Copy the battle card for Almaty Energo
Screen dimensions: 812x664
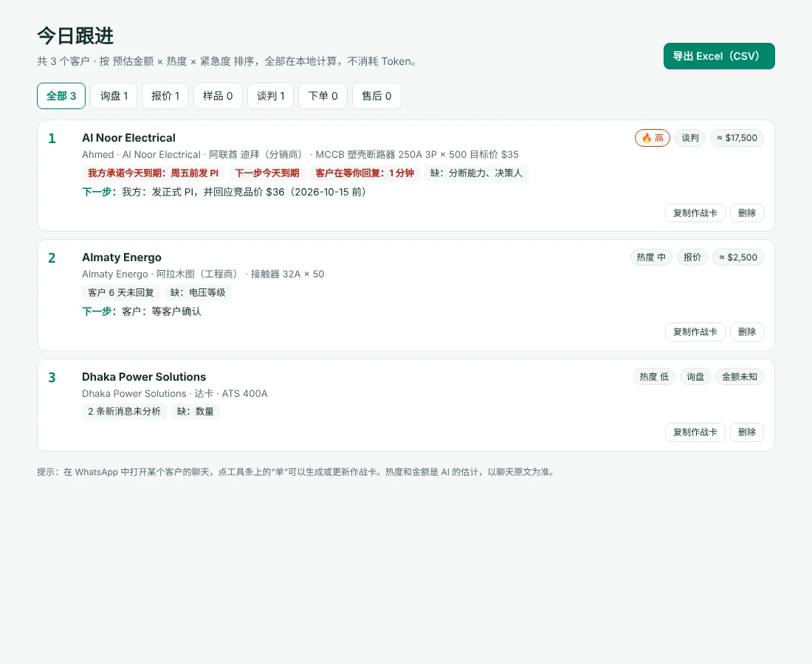[695, 332]
